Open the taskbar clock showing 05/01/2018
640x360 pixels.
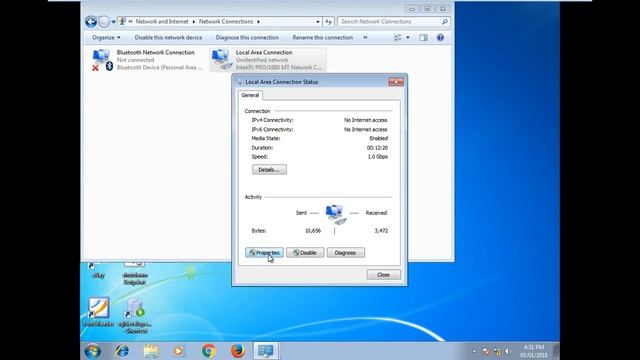(x=533, y=351)
